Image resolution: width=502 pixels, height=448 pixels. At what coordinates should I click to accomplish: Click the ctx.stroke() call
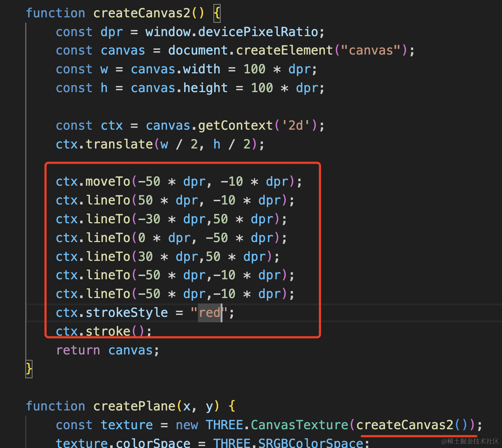(104, 331)
